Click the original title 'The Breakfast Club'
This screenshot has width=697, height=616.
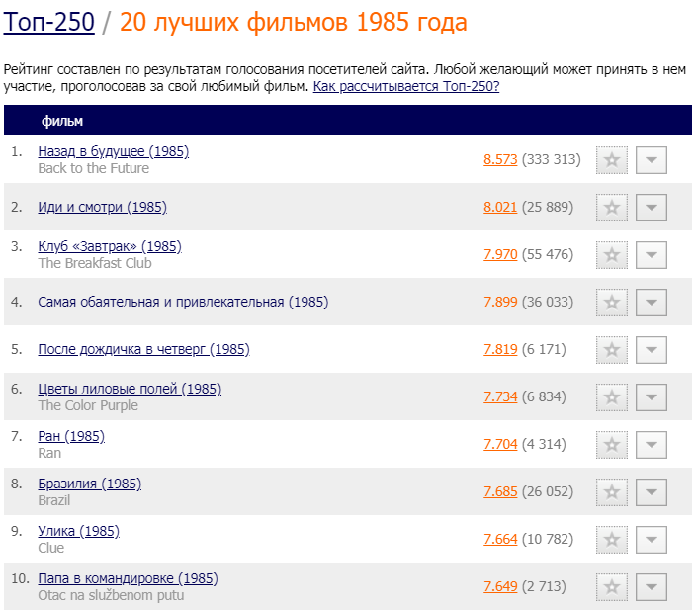click(95, 264)
